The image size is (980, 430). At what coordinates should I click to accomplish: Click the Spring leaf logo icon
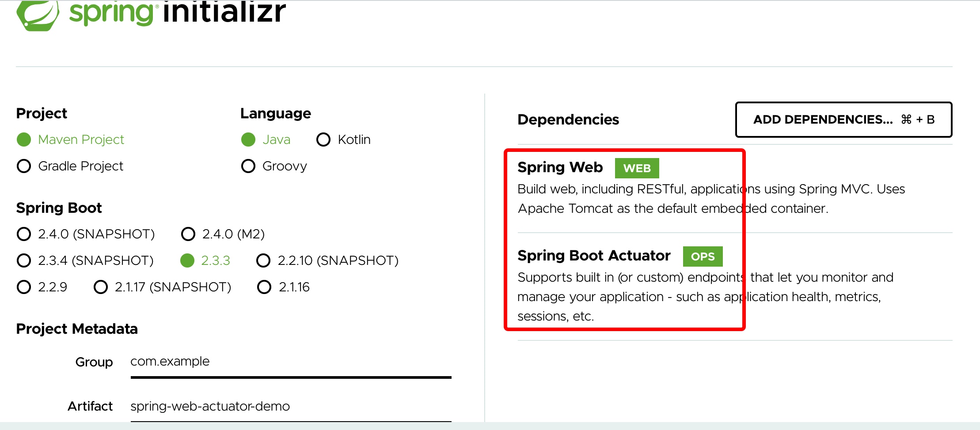38,15
